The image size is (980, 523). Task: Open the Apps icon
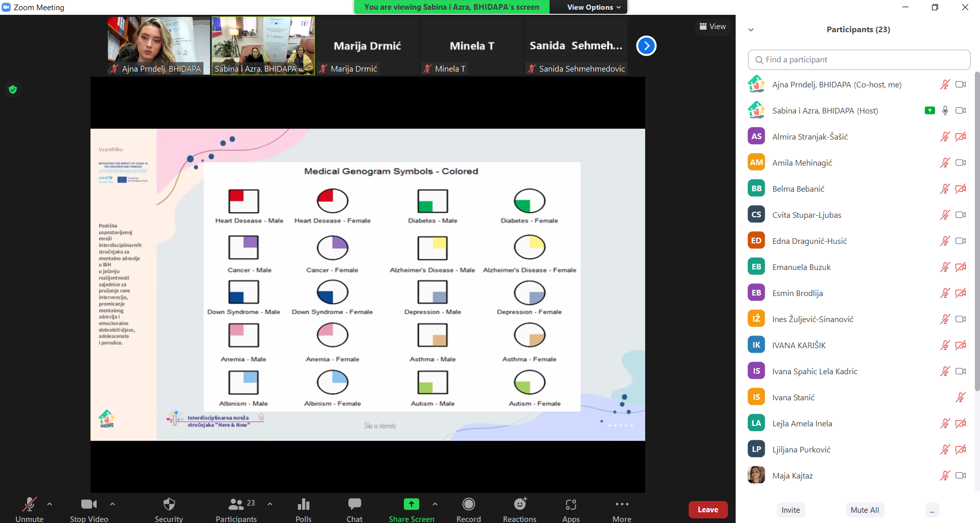click(571, 505)
